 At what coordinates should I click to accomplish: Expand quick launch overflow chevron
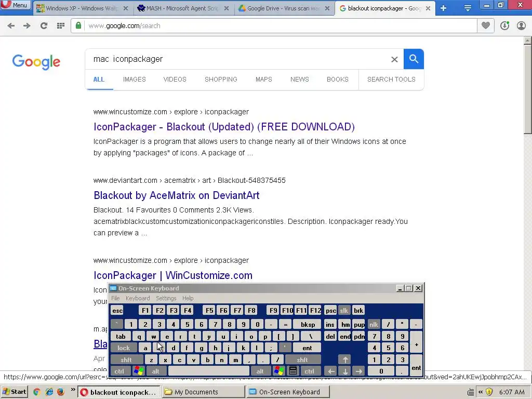73,390
